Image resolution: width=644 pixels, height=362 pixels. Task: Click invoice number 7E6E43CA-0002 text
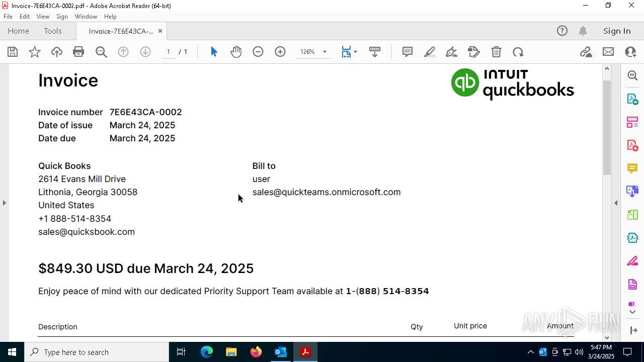click(146, 112)
